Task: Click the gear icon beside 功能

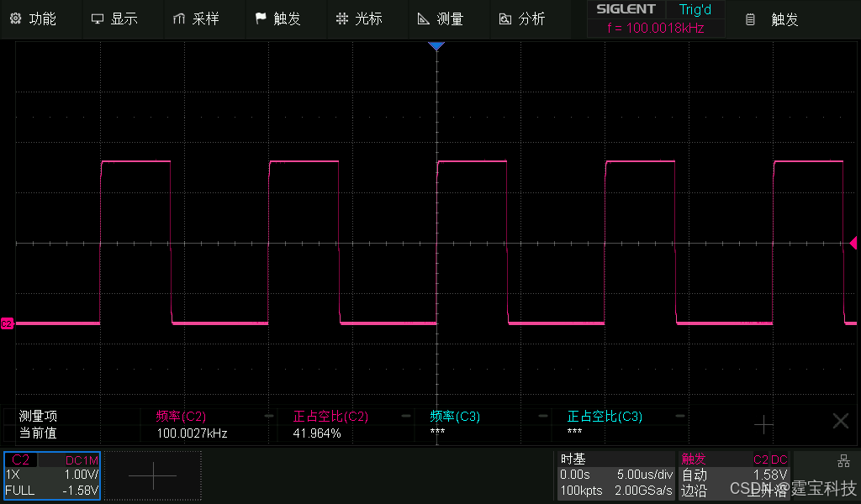Action: [x=15, y=18]
